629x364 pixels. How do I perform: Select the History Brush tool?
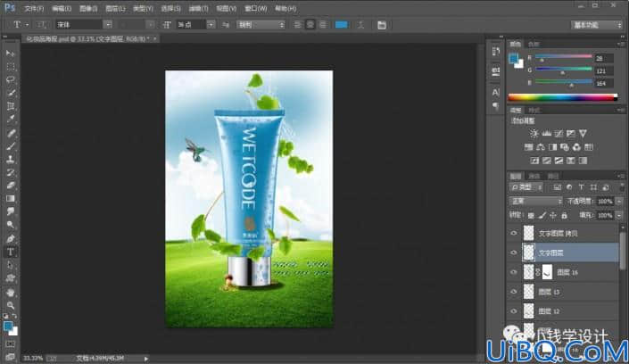pos(11,172)
